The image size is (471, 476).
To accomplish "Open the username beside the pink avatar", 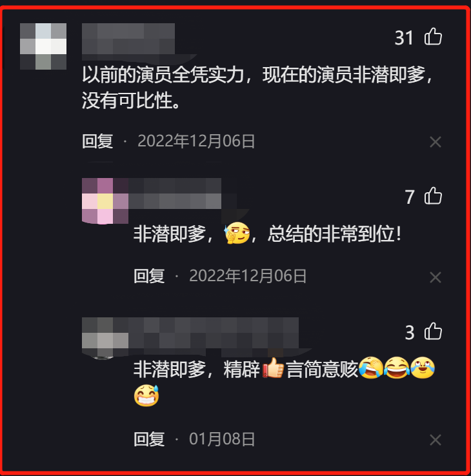I will pos(175,193).
